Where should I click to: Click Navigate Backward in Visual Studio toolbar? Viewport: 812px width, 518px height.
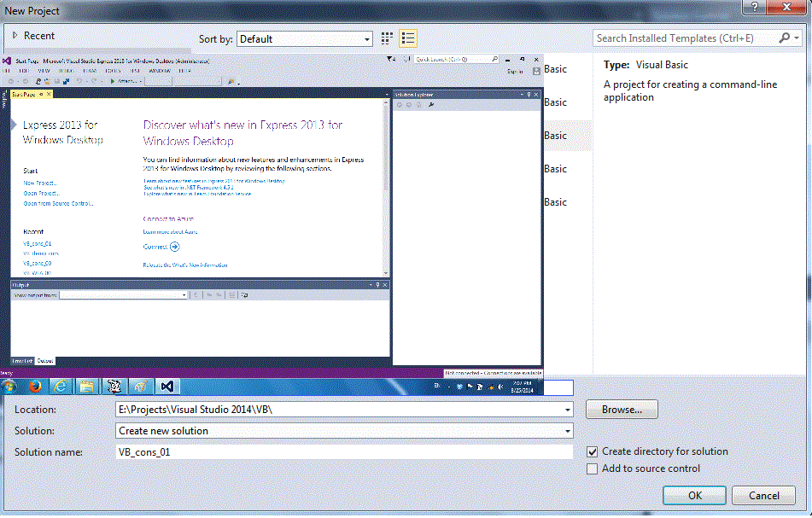[11, 81]
